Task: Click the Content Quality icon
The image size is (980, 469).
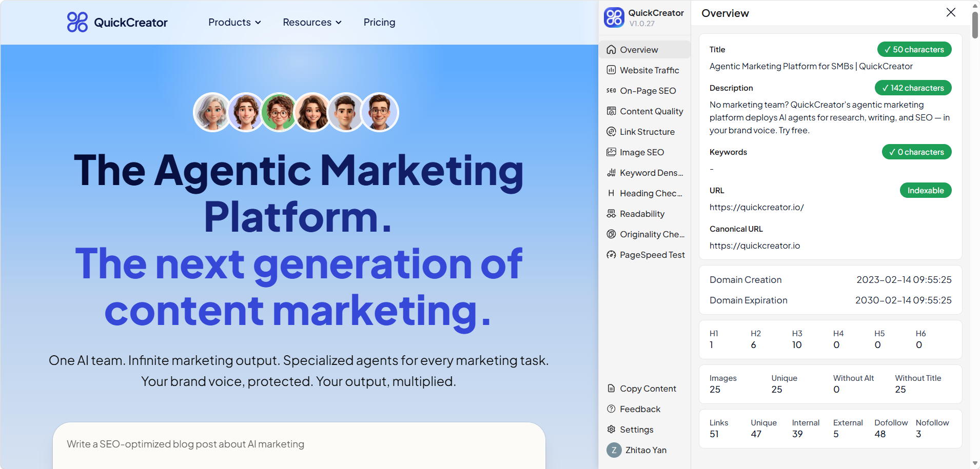Action: 611,111
